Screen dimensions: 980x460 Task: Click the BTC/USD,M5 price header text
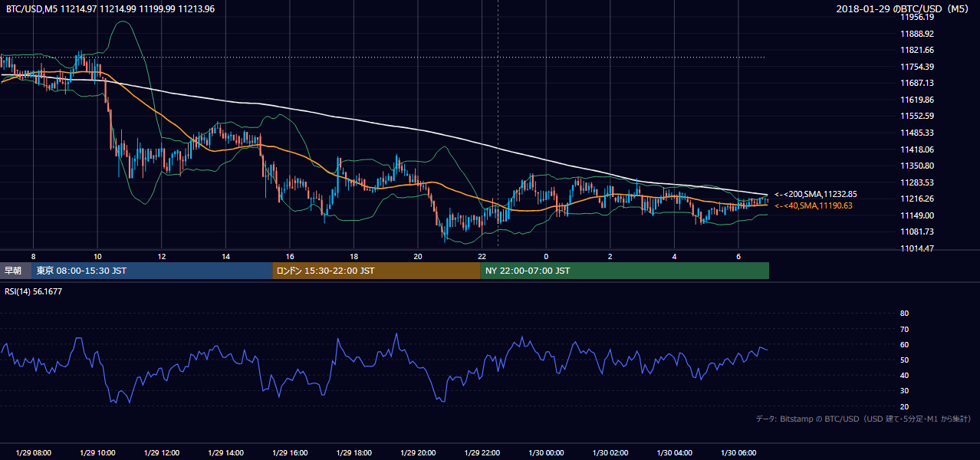click(110, 8)
